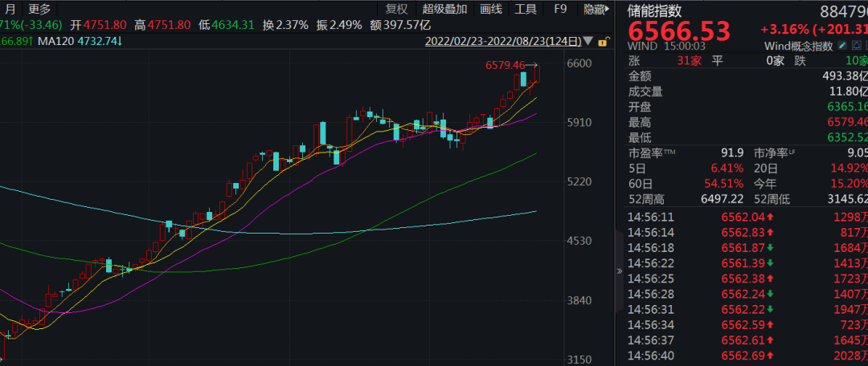Click the 超级叠加 button
This screenshot has width=868, height=366.
445,10
